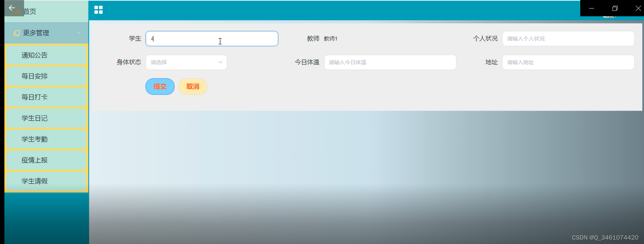Open the 身体状态 dropdown
Viewport: 644px width, 244px height.
pyautogui.click(x=186, y=62)
